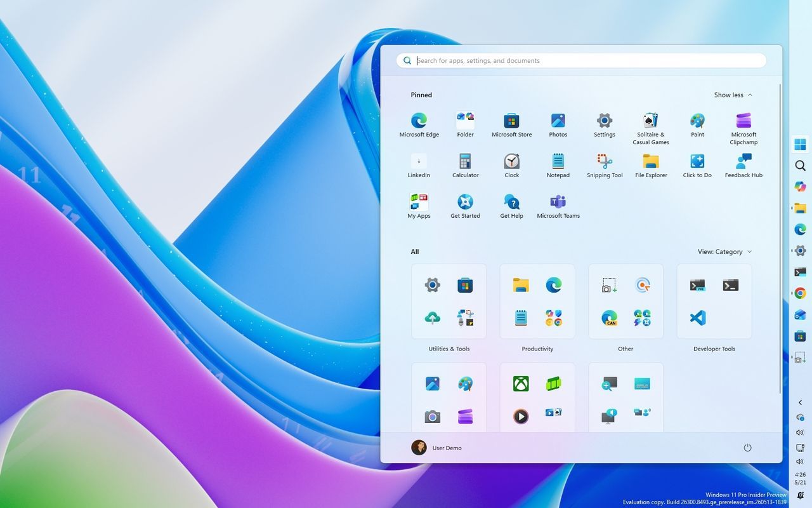Expand hidden system tray icons with the chevron
Screen dimensions: 812x508
800,403
